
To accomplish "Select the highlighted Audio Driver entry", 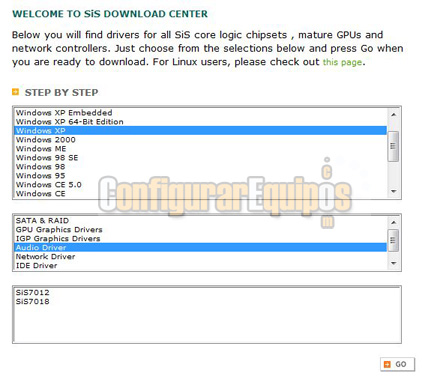I will tap(200, 248).
